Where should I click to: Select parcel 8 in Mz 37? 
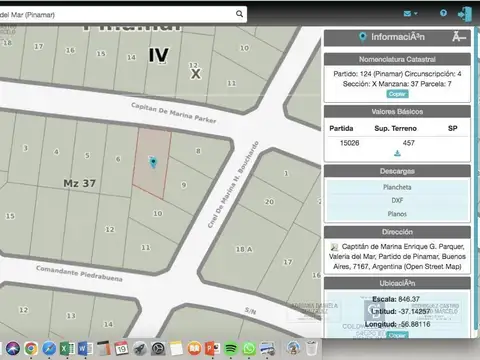[x=198, y=151]
